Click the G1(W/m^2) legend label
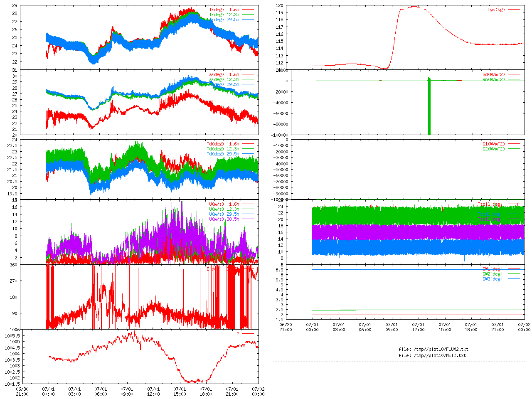The height and width of the screenshot is (399, 532). 494,144
